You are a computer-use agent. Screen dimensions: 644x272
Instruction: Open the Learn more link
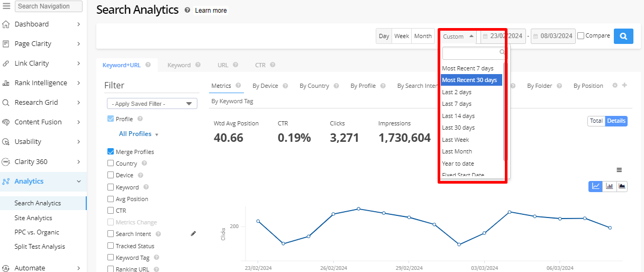click(x=211, y=11)
